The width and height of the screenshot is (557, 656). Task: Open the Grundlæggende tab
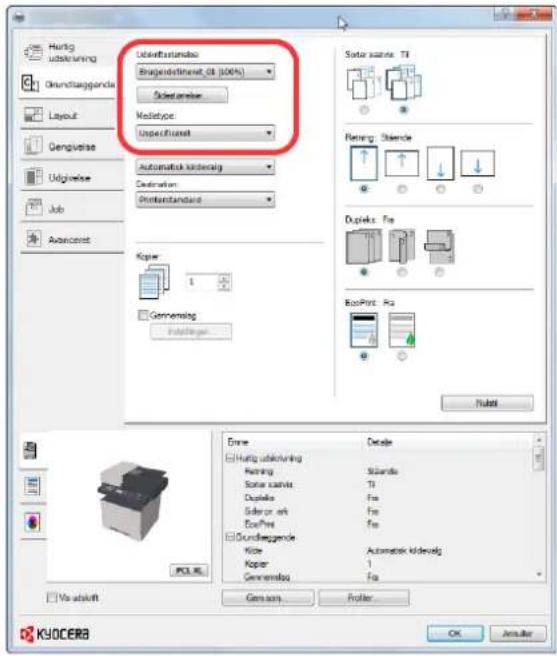(67, 84)
